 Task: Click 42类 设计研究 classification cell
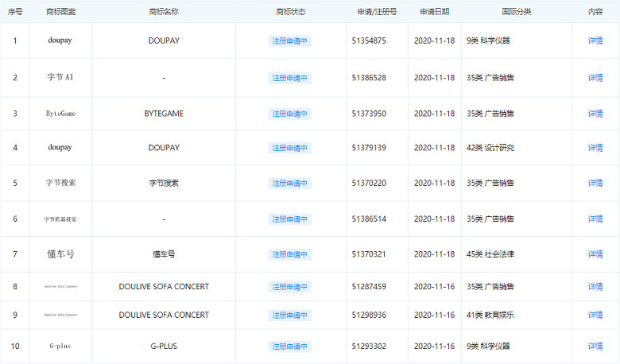tap(490, 148)
